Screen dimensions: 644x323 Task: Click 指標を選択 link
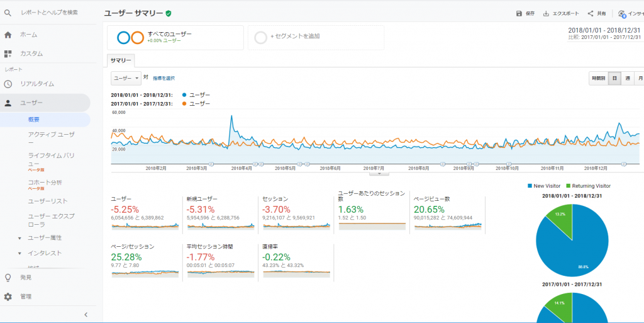click(164, 78)
